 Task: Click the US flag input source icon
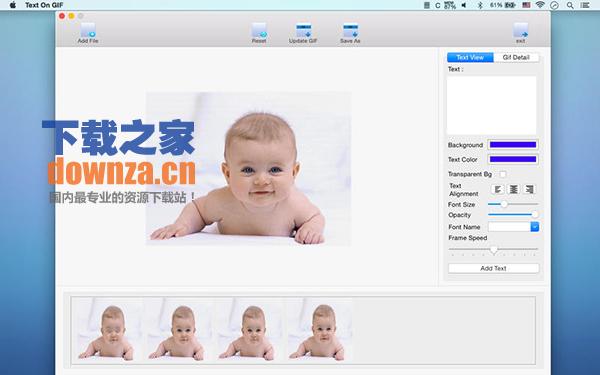[526, 5]
